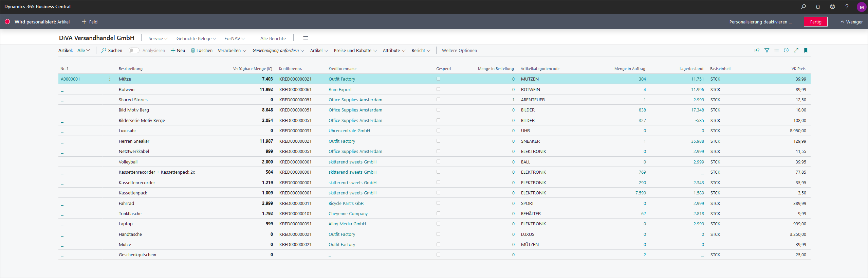
Task: Expand the Service menu
Action: [158, 38]
